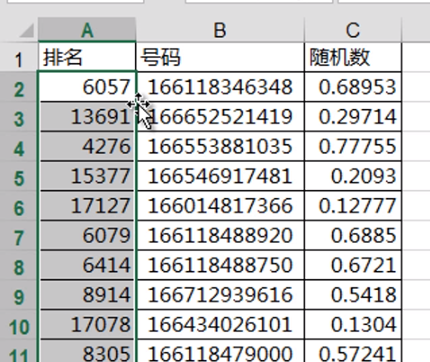Select cell containing 6414
This screenshot has width=430, height=362.
pyautogui.click(x=87, y=265)
